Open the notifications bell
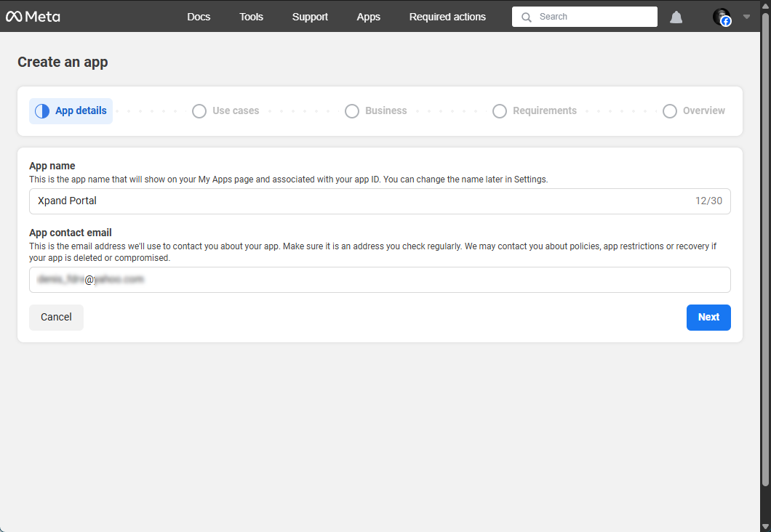The width and height of the screenshot is (771, 532). coord(676,17)
